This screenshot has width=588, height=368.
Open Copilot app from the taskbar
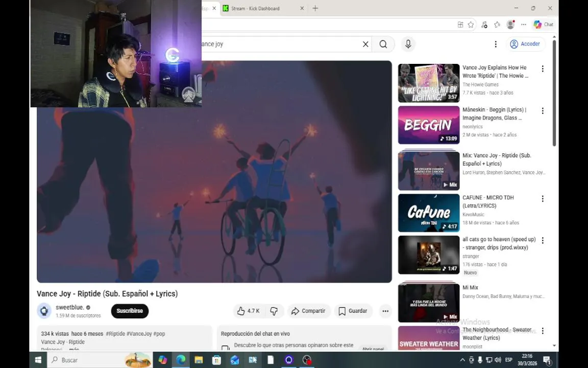pyautogui.click(x=163, y=360)
